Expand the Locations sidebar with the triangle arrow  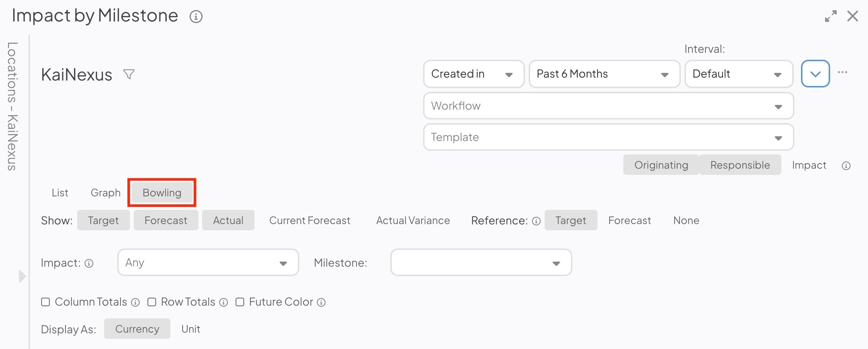(22, 276)
